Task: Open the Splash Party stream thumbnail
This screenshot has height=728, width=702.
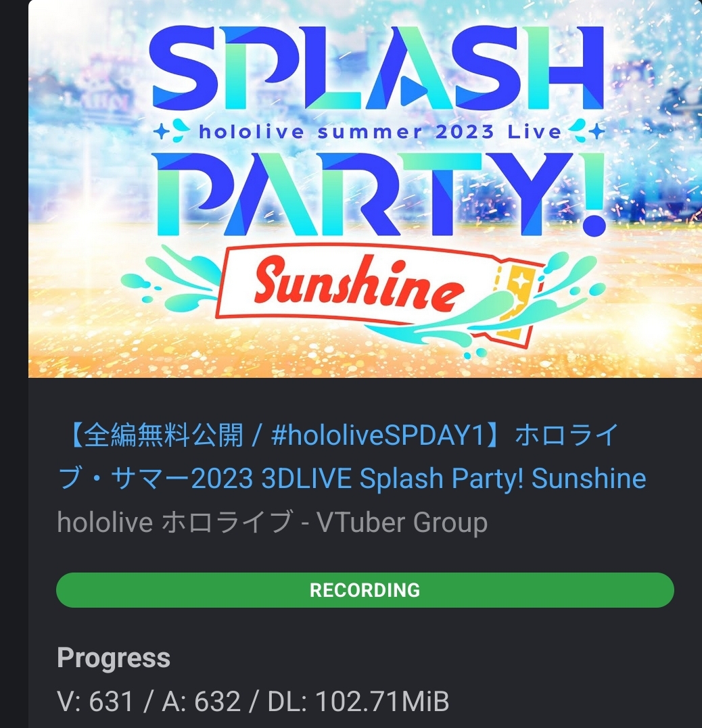Action: (365, 189)
